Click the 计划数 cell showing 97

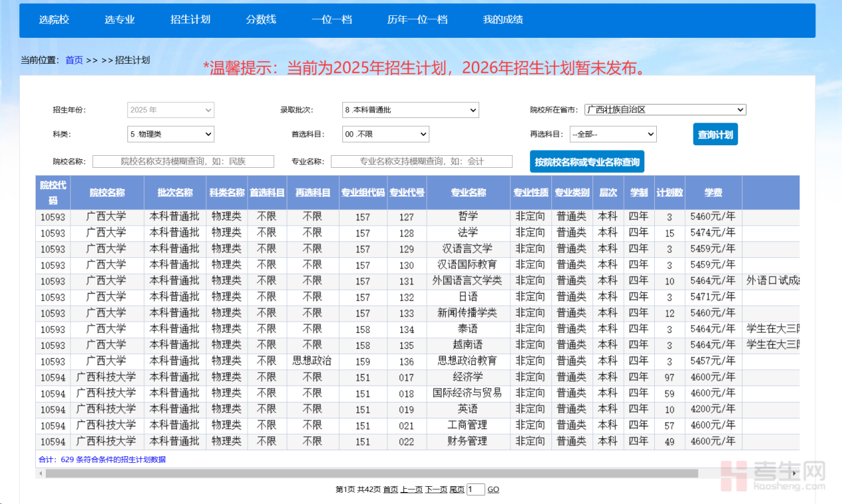click(669, 377)
